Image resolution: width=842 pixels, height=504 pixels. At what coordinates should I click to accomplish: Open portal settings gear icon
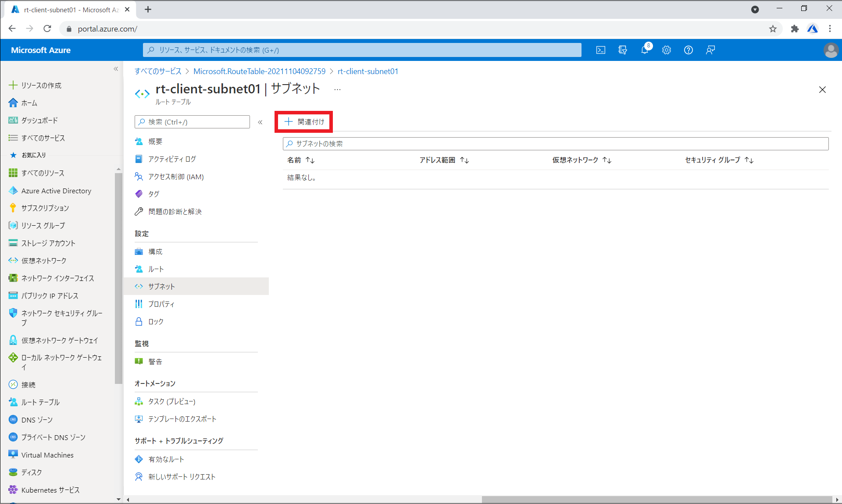pos(667,50)
